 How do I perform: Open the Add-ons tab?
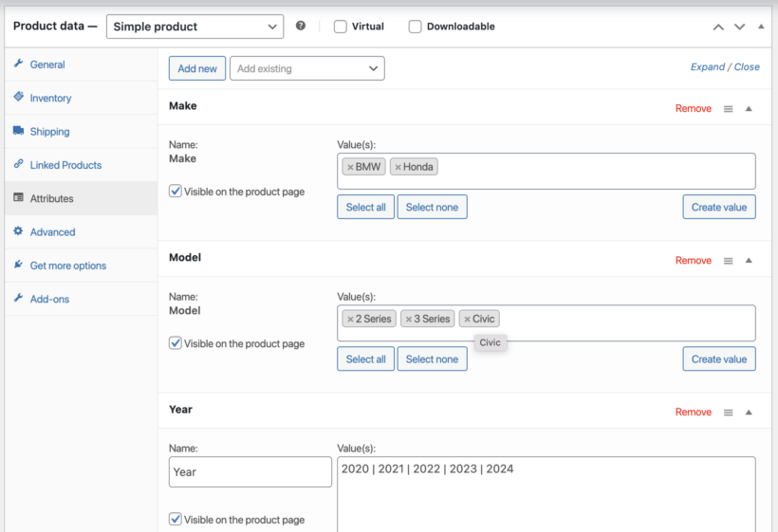82,299
